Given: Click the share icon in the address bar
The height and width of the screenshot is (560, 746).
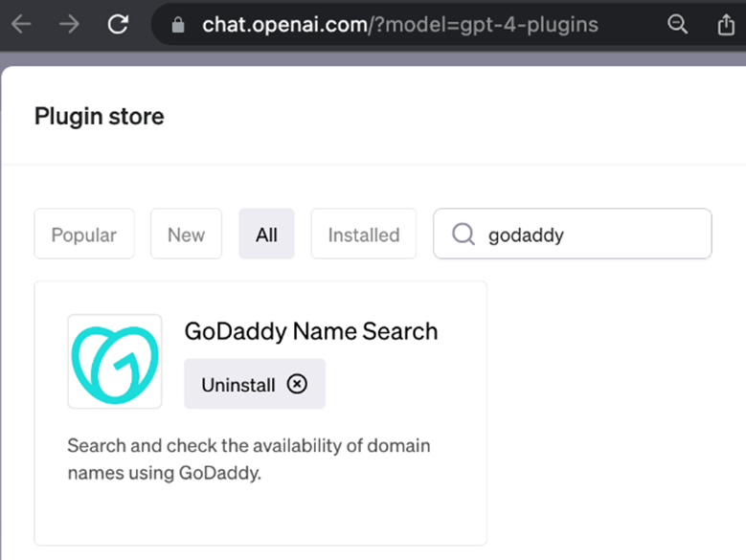Looking at the screenshot, I should click(726, 26).
